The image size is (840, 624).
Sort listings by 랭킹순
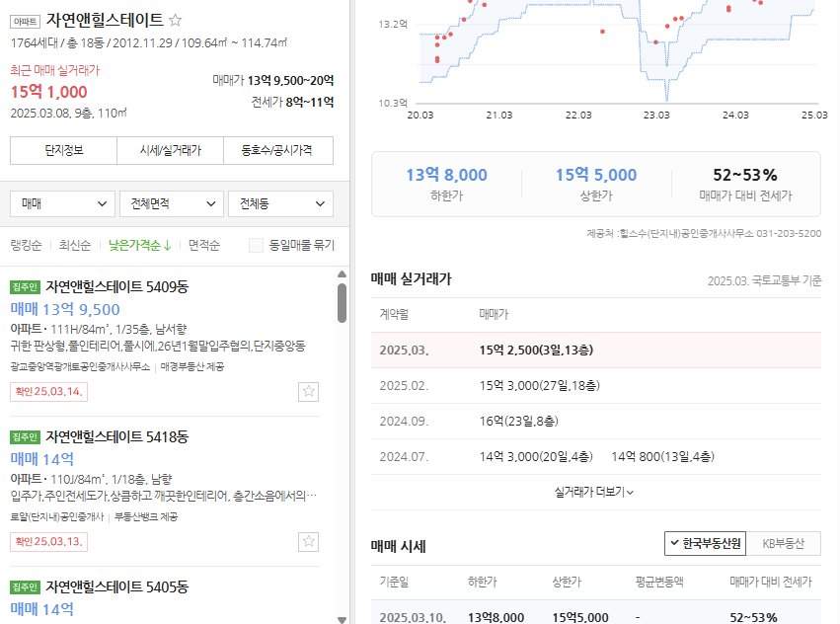26,245
